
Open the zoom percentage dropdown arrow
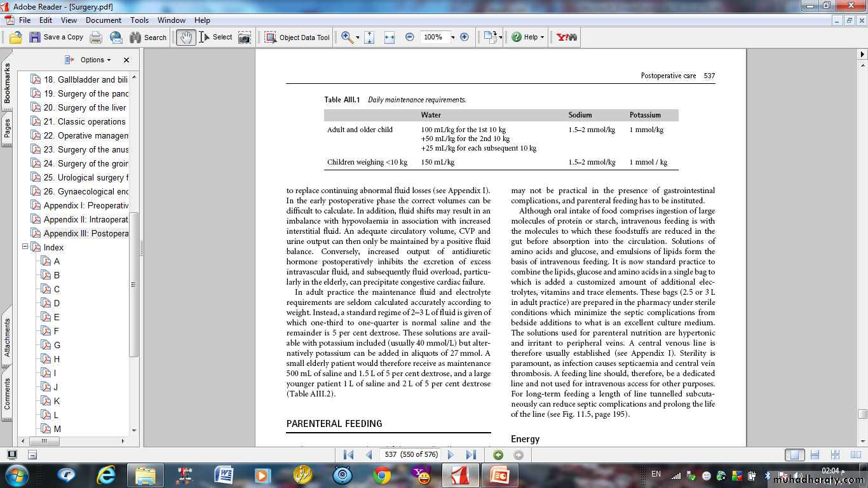452,37
